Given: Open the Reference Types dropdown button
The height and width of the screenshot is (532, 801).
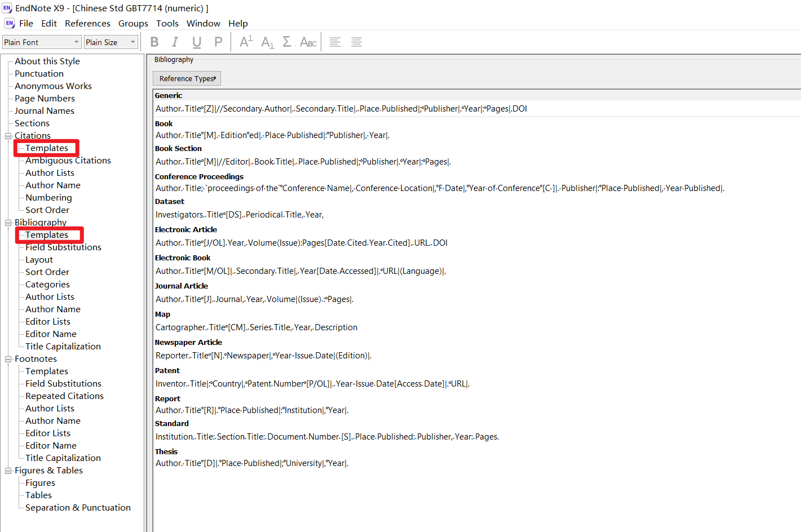Looking at the screenshot, I should (187, 78).
